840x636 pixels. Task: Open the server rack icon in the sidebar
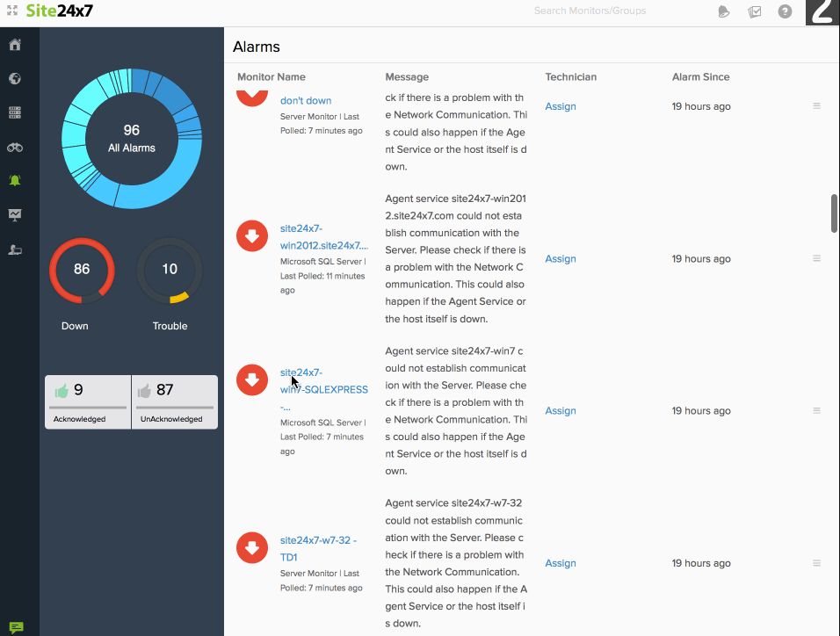pos(15,112)
